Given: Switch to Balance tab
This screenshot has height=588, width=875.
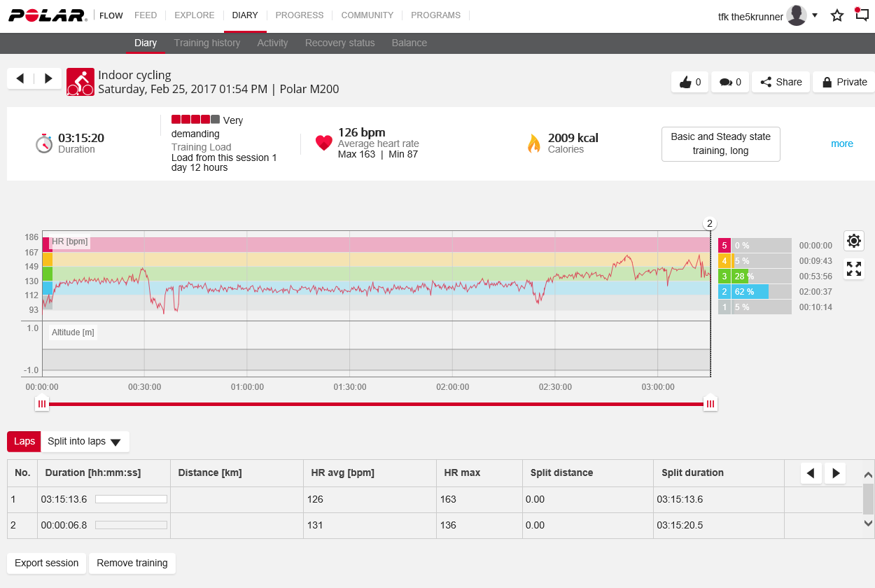Looking at the screenshot, I should pos(409,43).
